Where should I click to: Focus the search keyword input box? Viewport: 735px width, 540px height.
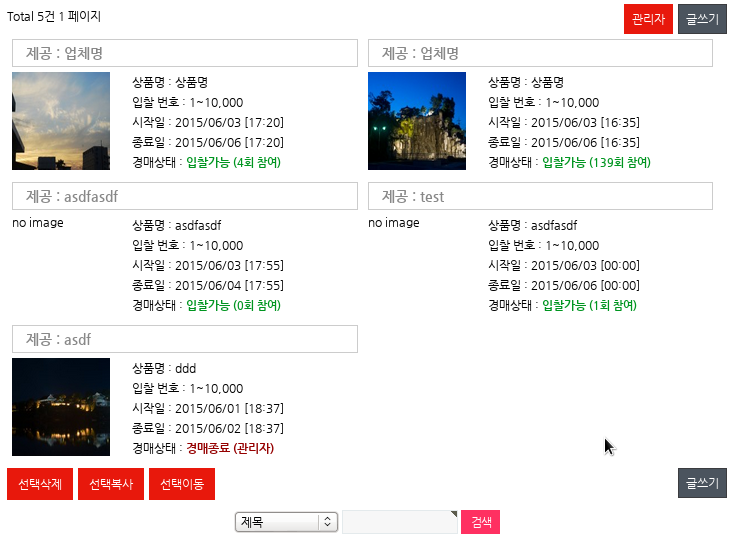coord(399,522)
